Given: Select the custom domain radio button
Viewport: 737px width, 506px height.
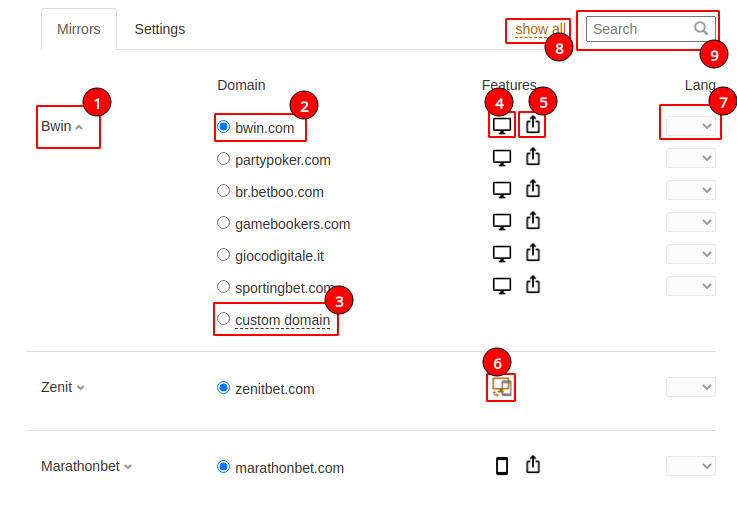Looking at the screenshot, I should click(223, 319).
